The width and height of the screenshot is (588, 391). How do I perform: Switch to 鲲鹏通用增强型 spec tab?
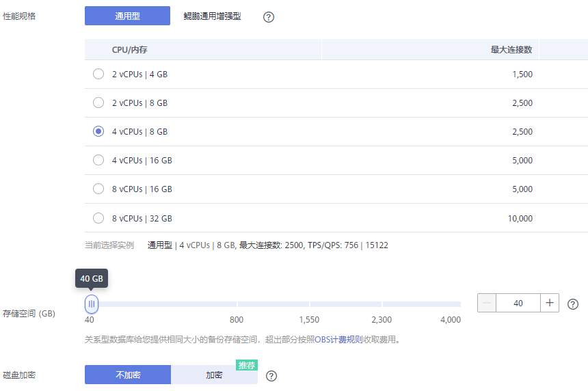(212, 16)
